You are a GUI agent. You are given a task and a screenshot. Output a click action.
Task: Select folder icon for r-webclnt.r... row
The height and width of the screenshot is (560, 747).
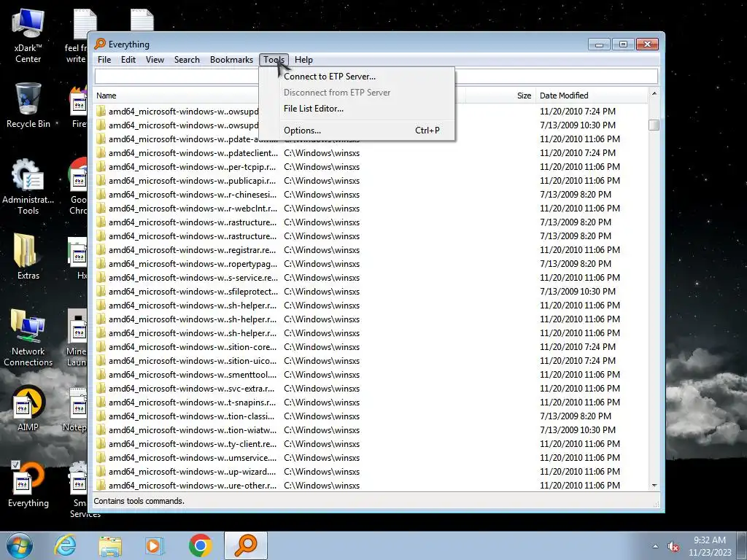pyautogui.click(x=101, y=208)
